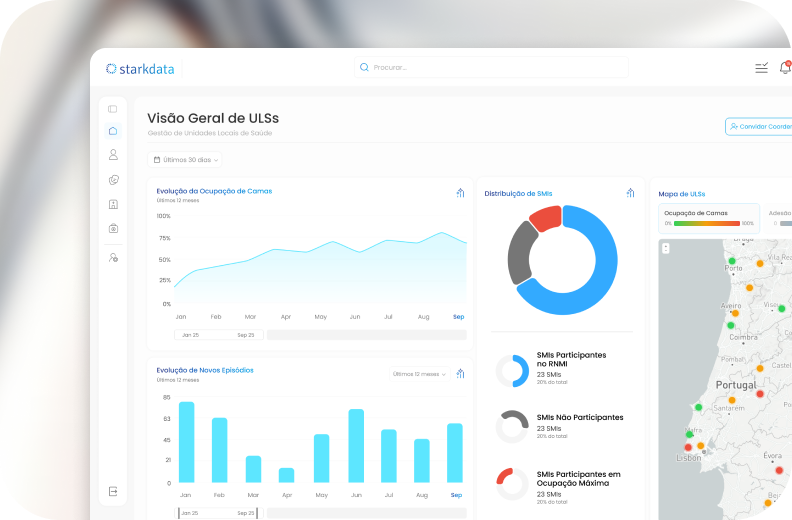This screenshot has height=520, width=792.
Task: Open the medical kit sidebar icon
Action: pos(113,228)
